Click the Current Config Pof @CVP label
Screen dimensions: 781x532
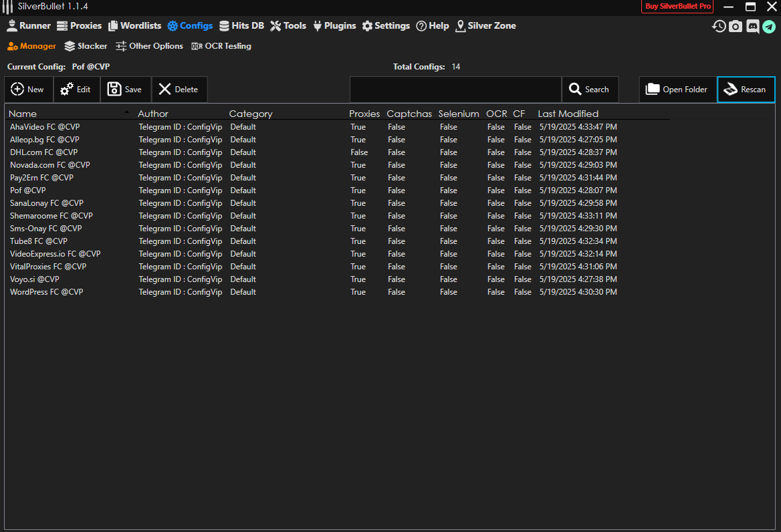coord(91,67)
